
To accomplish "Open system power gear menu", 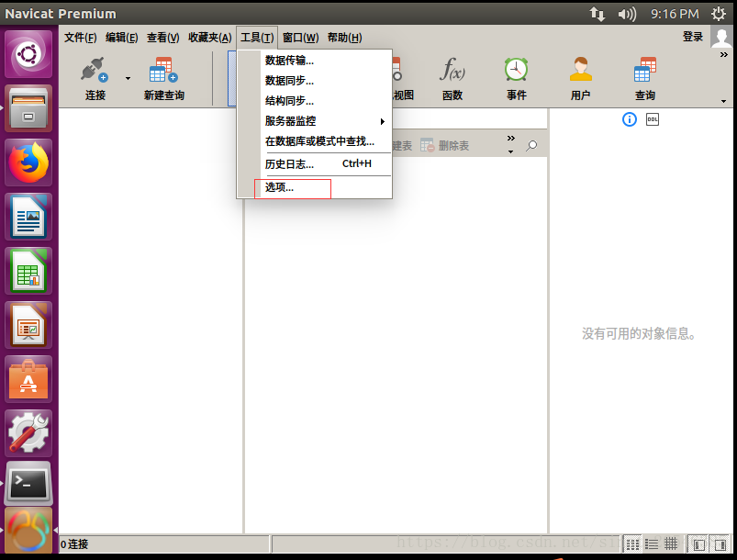I will (x=719, y=14).
